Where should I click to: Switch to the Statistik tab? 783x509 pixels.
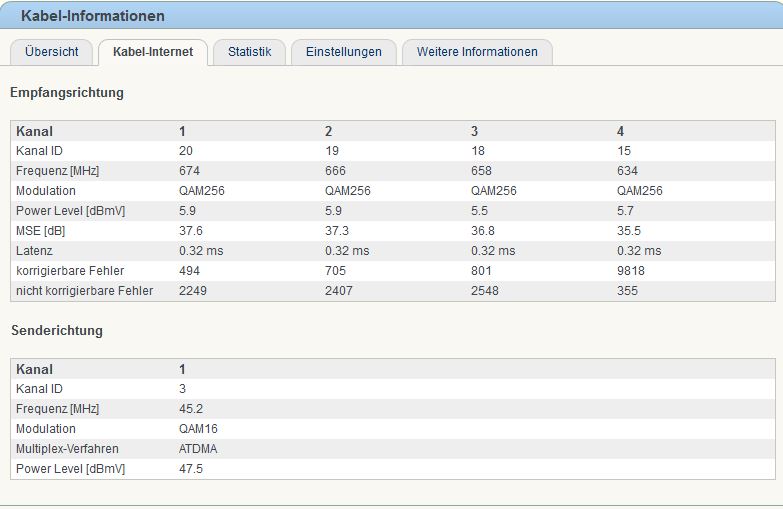click(x=249, y=52)
